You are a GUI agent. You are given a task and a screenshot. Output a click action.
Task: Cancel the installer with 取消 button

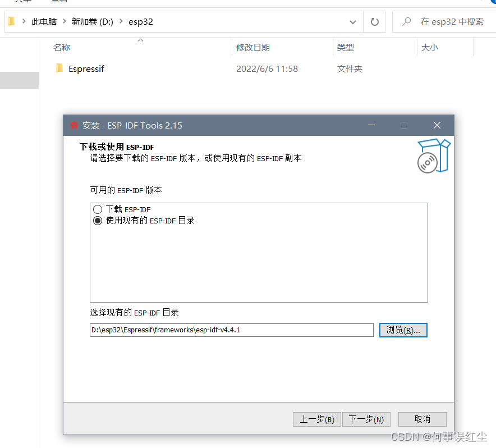422,419
